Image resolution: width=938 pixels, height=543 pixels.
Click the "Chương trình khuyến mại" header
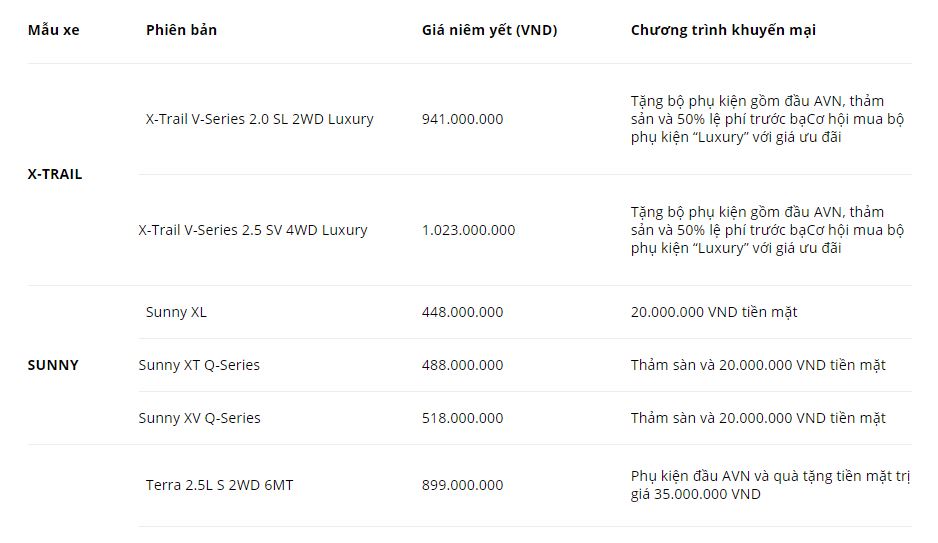(723, 30)
